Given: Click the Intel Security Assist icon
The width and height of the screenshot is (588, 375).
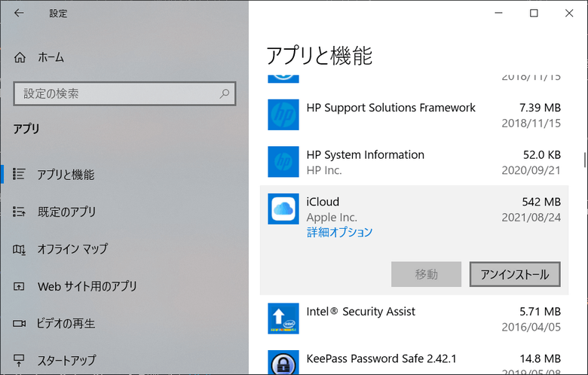Looking at the screenshot, I should 283,319.
